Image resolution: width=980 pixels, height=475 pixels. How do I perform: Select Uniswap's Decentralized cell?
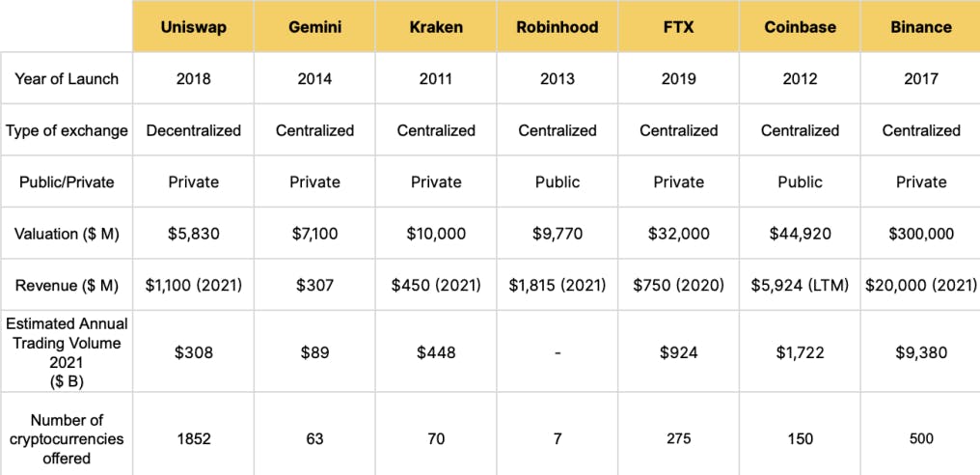(x=193, y=130)
